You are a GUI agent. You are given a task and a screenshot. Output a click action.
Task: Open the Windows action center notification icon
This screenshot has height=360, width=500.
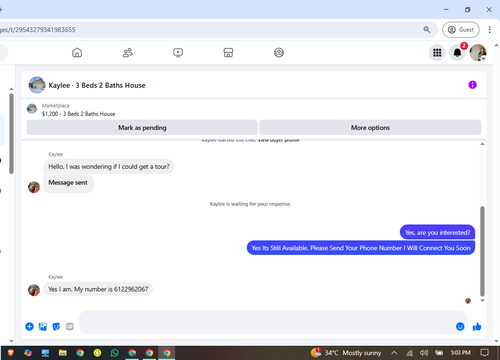[x=484, y=353]
